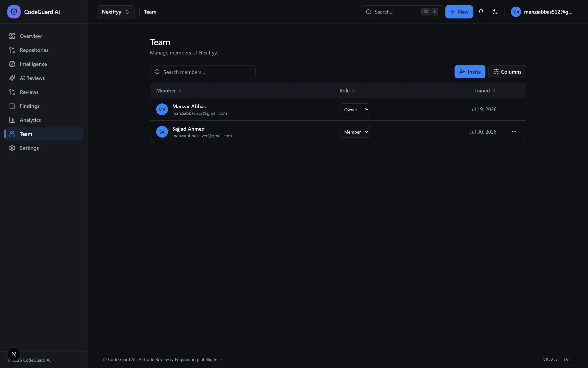Click the magnifier icon in Search members field
This screenshot has height=368, width=588.
pyautogui.click(x=157, y=72)
